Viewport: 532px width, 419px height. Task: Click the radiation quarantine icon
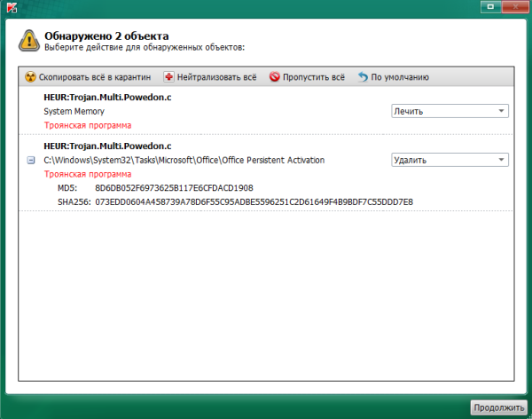(30, 77)
